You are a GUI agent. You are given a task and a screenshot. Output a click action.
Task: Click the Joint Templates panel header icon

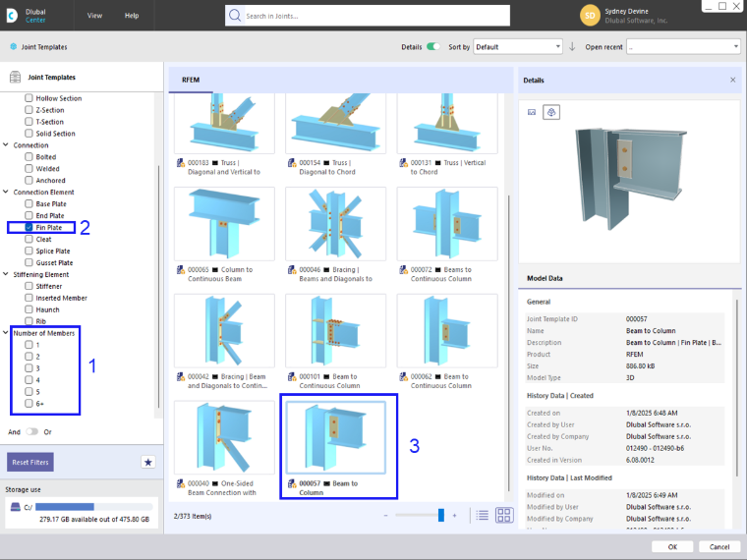tap(16, 78)
